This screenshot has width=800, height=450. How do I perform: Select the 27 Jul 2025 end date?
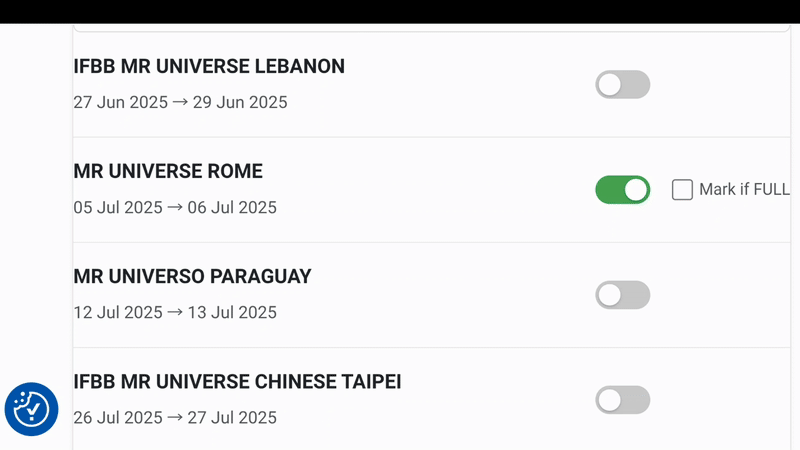[234, 418]
